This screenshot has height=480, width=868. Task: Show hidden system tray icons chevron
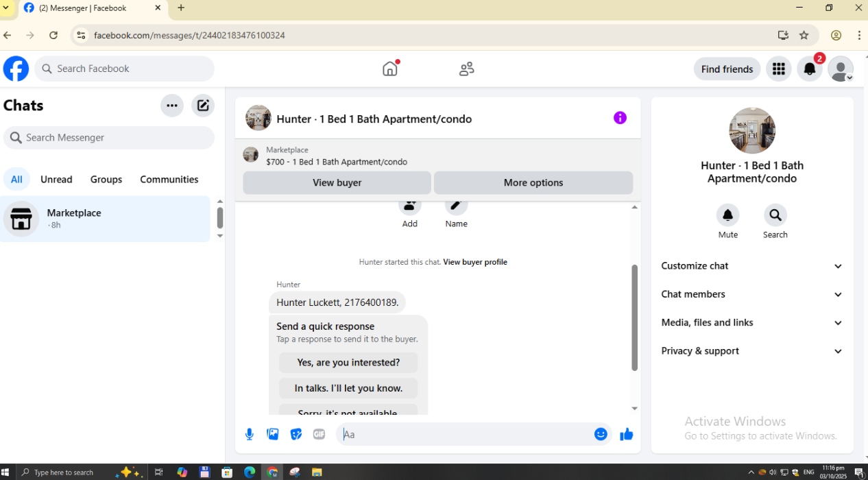click(751, 472)
